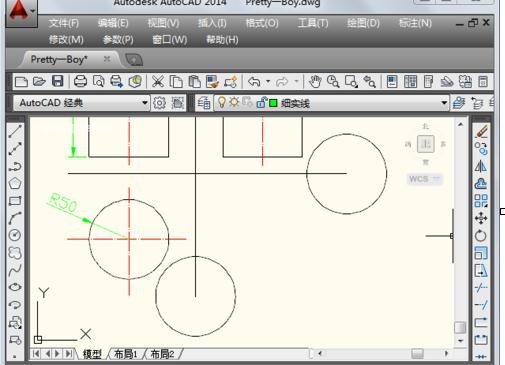
Task: Select the Erase modify tool
Action: (481, 131)
